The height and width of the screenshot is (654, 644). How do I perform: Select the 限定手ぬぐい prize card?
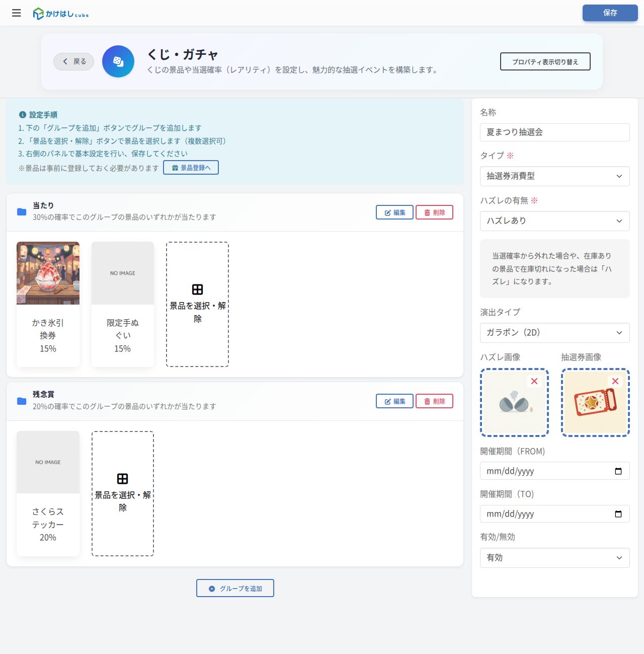(x=123, y=304)
